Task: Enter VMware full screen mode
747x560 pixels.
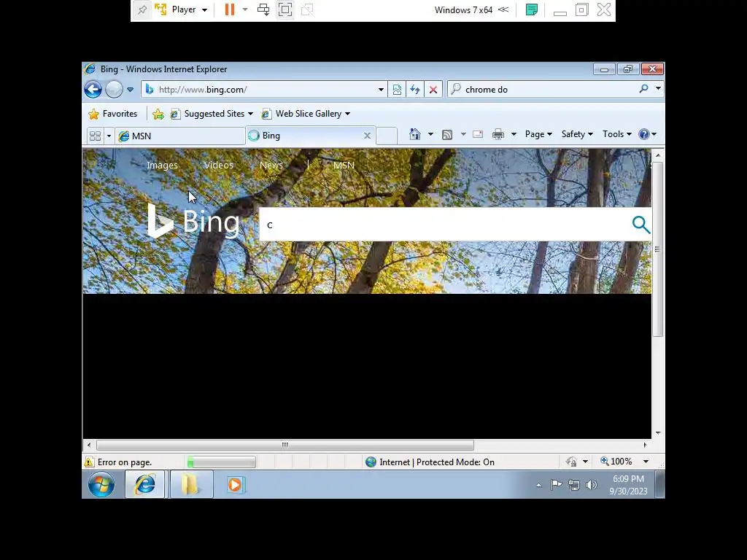Action: 285,9
